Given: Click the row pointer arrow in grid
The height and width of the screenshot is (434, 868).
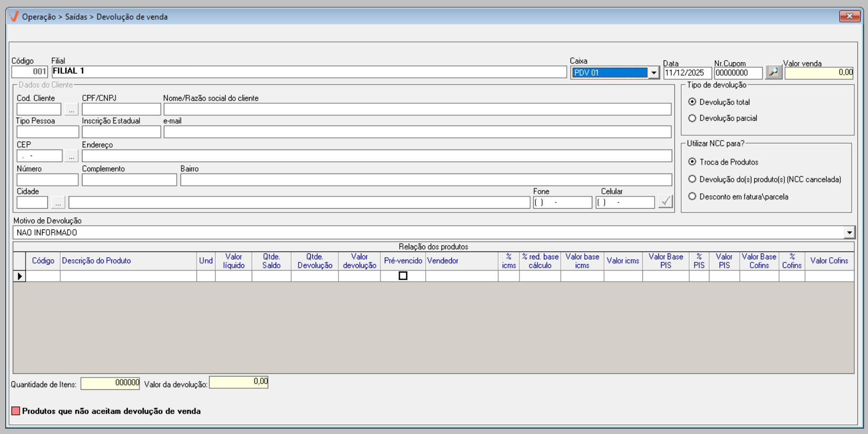Looking at the screenshot, I should pos(20,276).
